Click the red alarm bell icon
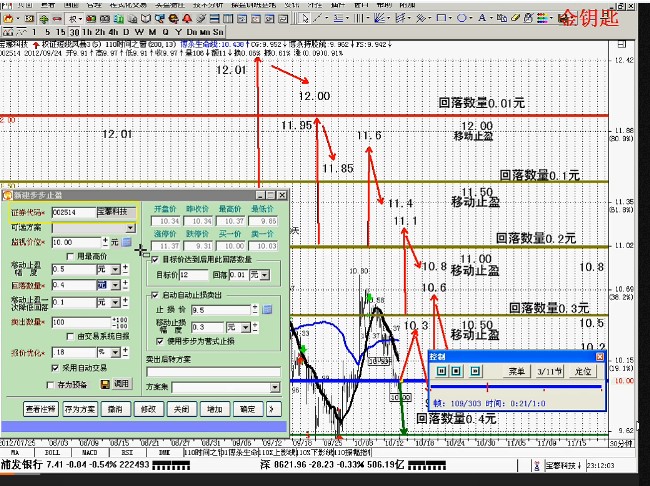Screen dimensions: 650x486 tap(187, 19)
